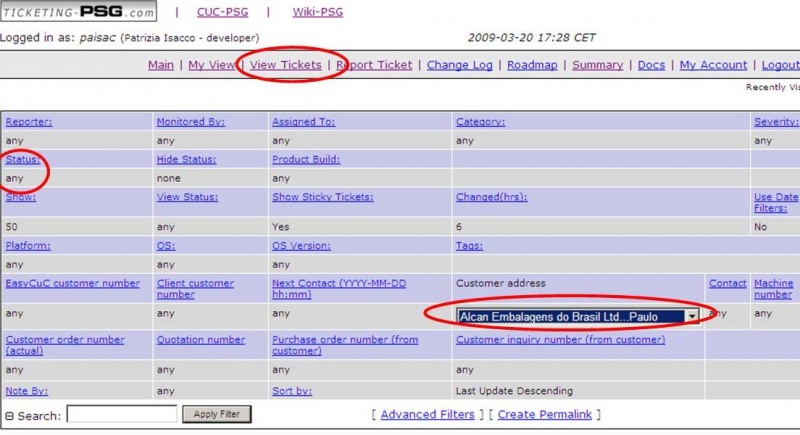
Task: Click inside the Search text field
Action: pyautogui.click(x=122, y=414)
